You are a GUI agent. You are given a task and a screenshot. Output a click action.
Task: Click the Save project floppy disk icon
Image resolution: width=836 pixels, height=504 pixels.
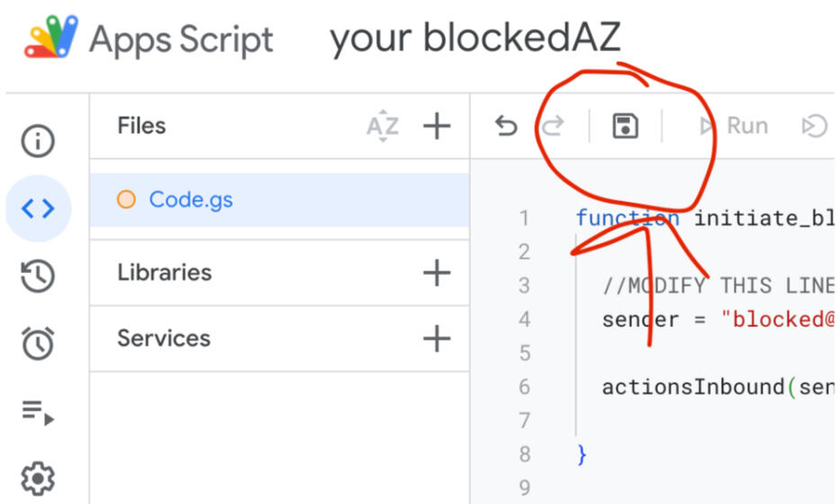(x=625, y=127)
